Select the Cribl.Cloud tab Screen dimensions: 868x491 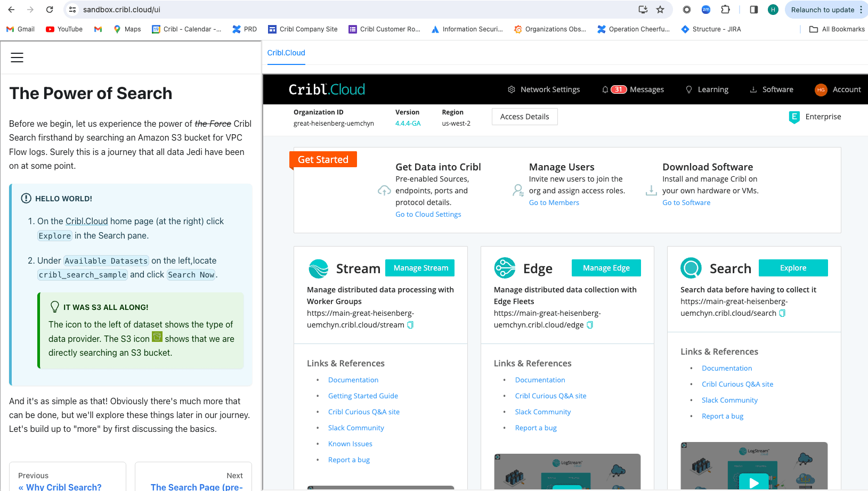[286, 53]
